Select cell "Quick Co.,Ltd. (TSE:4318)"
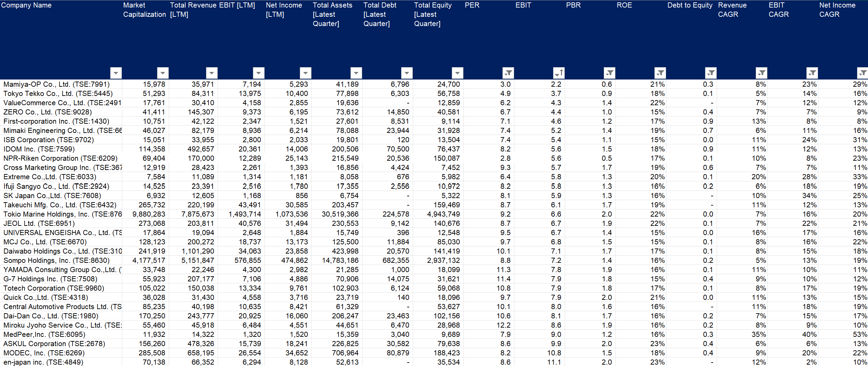The image size is (868, 366). tap(61, 297)
